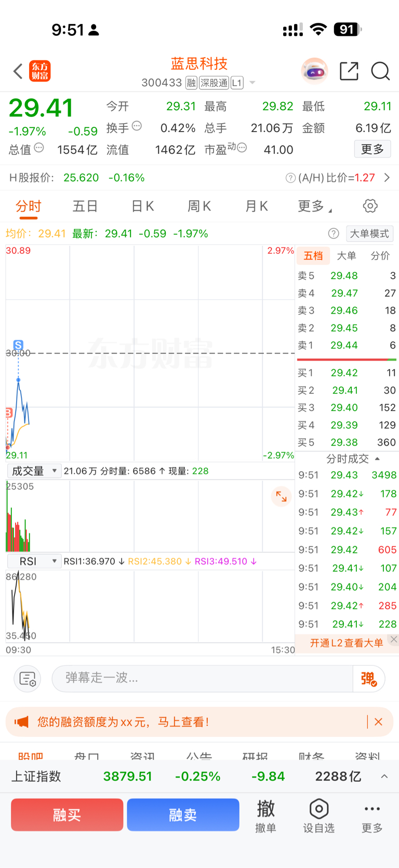Open H股 quote row chevron
This screenshot has width=399, height=868.
387,178
